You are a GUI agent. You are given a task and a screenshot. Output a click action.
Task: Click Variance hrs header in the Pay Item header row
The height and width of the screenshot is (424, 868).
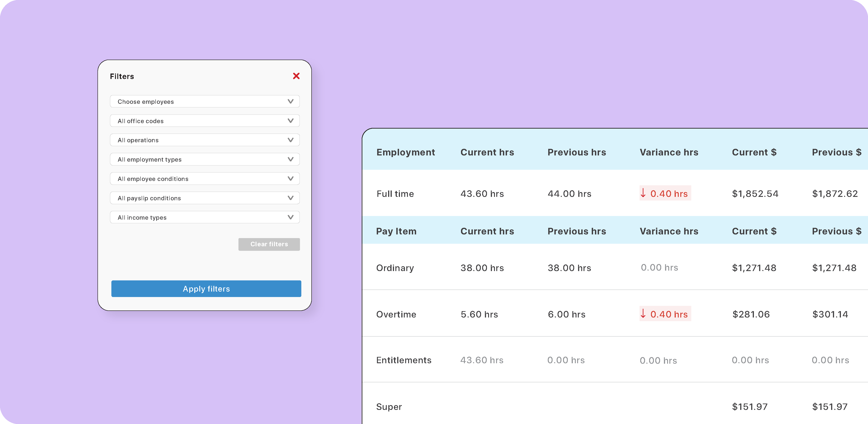(669, 231)
